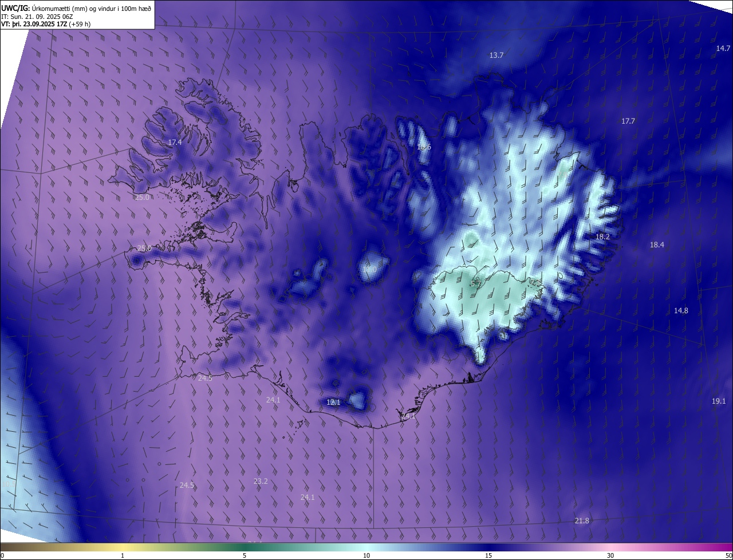The height and width of the screenshot is (560, 733).
Task: Select the 18.4 value label
Action: (657, 244)
